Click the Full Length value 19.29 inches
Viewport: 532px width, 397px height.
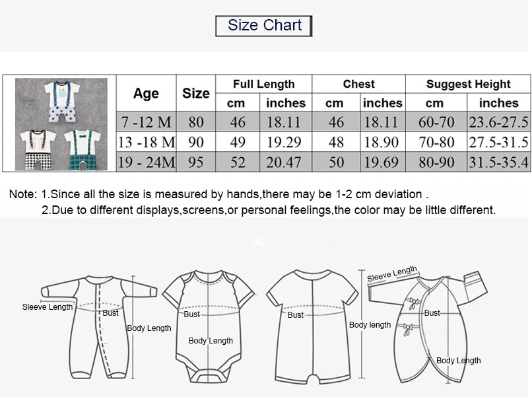click(x=286, y=141)
